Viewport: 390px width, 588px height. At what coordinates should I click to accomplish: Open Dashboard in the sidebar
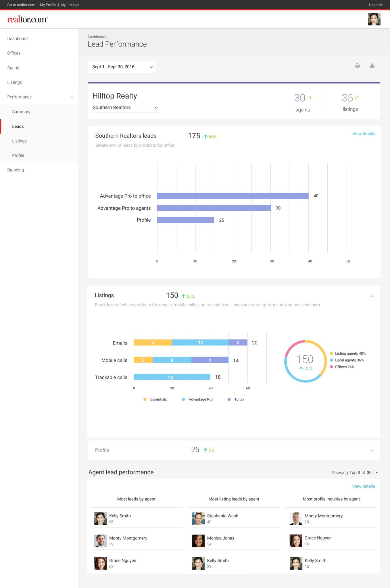click(x=18, y=38)
